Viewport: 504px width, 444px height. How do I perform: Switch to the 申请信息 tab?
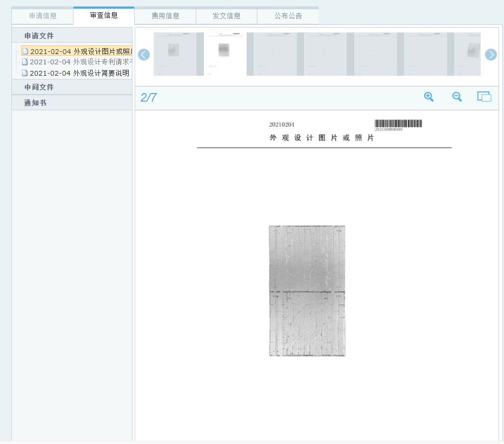(x=43, y=16)
